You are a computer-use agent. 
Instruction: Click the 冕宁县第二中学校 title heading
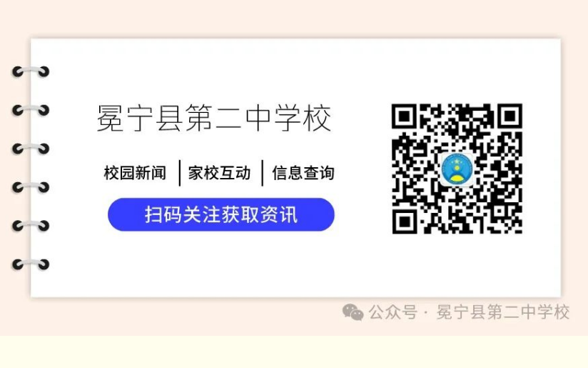(x=214, y=119)
